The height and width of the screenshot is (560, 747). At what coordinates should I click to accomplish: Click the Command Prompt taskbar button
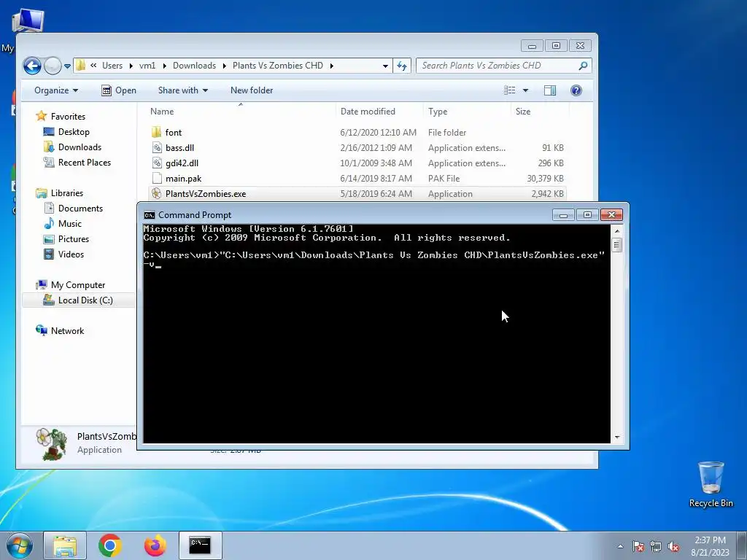click(200, 545)
